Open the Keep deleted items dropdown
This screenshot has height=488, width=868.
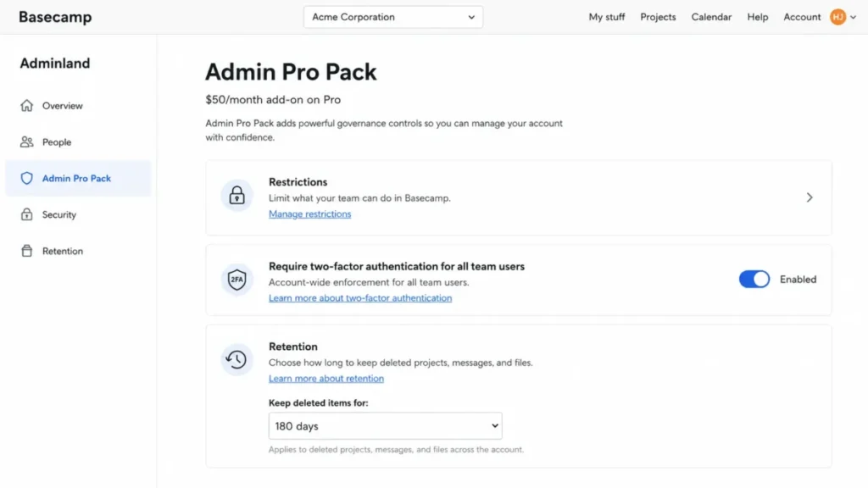(386, 426)
